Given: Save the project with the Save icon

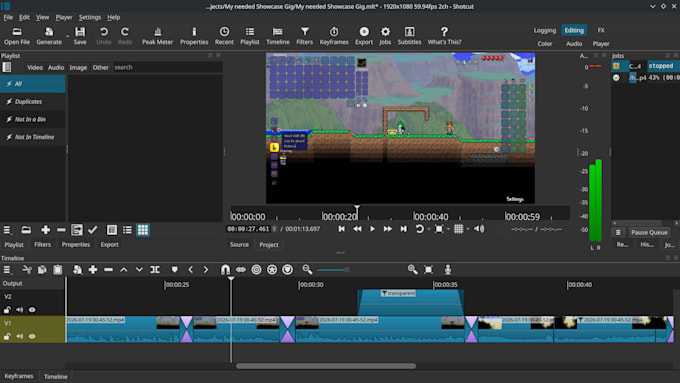Looking at the screenshot, I should tap(80, 36).
